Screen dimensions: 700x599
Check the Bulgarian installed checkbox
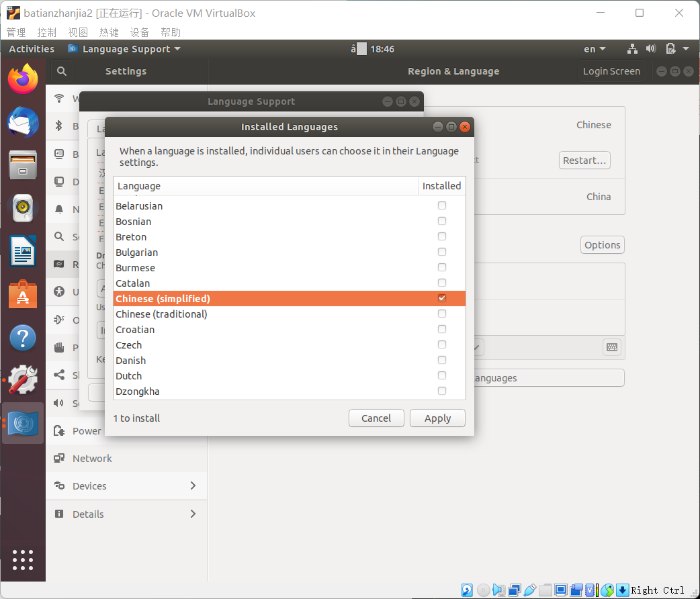click(x=442, y=252)
